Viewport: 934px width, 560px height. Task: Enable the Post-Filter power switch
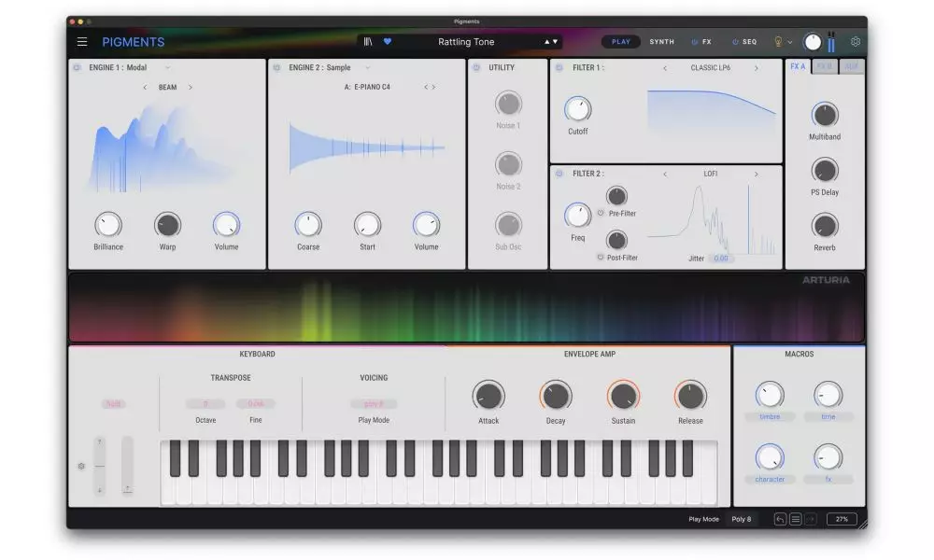(x=601, y=257)
